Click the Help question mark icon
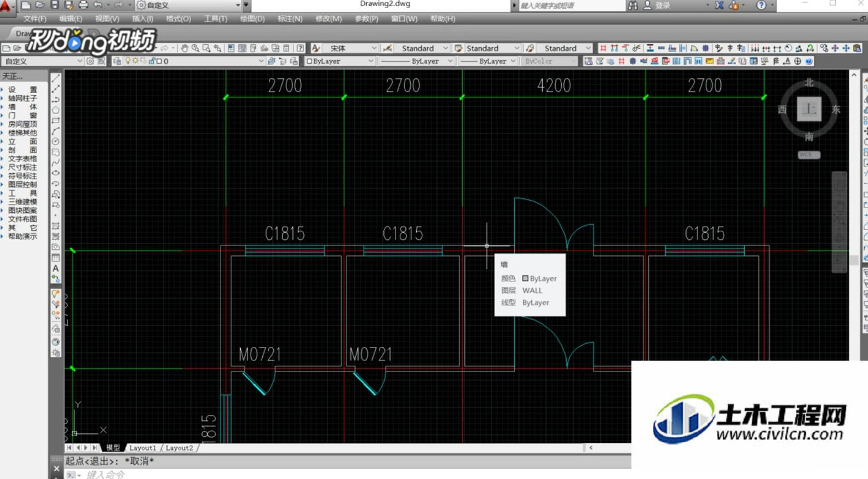The image size is (868, 479). 761,5
